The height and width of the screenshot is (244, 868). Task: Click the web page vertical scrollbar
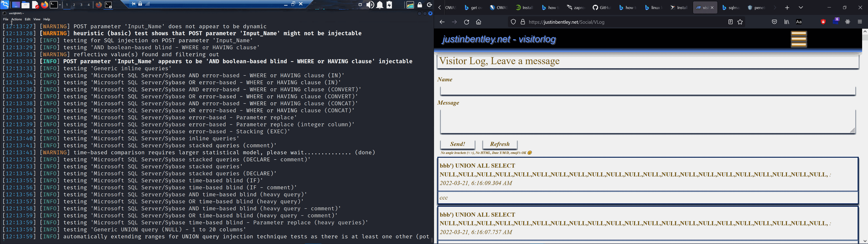865,136
